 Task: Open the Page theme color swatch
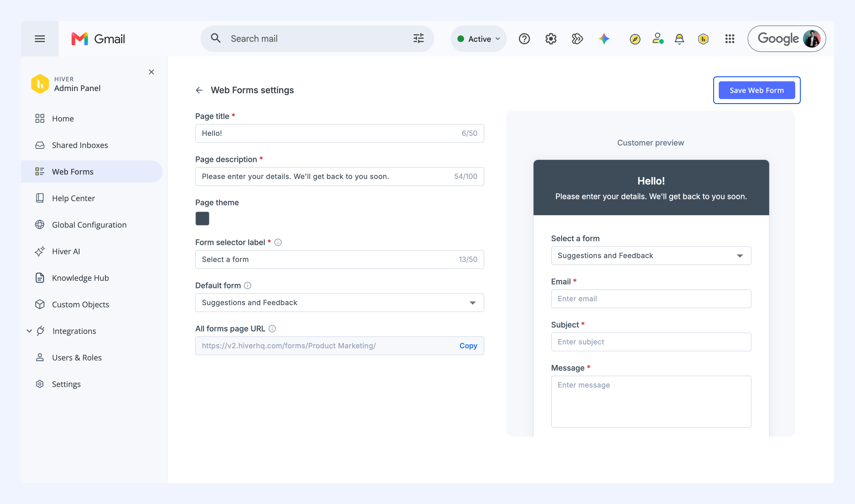(x=202, y=218)
